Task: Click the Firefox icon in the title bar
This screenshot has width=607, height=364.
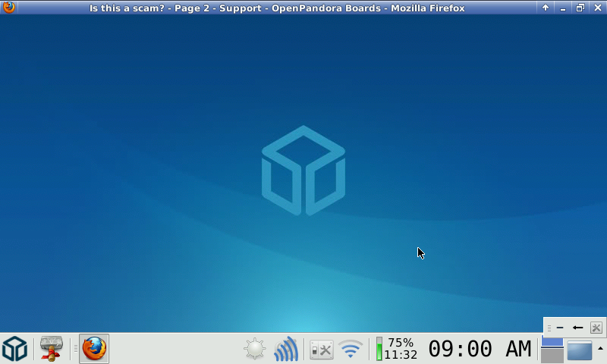Action: tap(9, 8)
